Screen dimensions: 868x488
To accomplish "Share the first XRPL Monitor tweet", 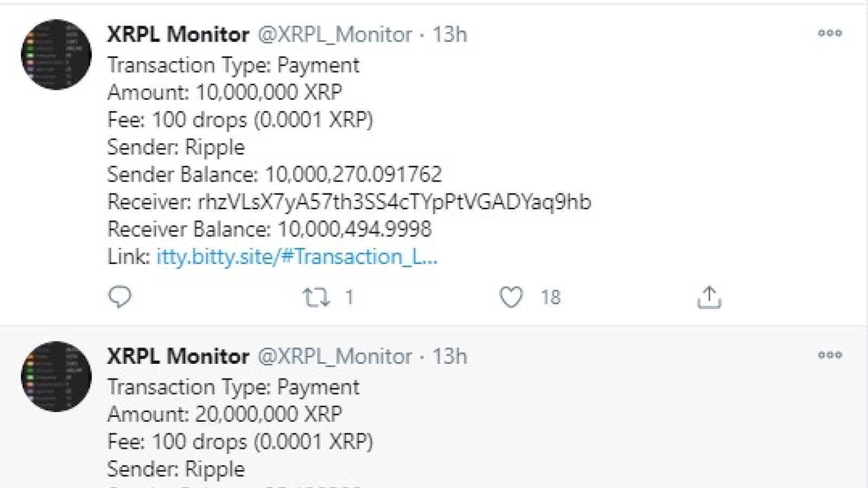I will (x=709, y=297).
